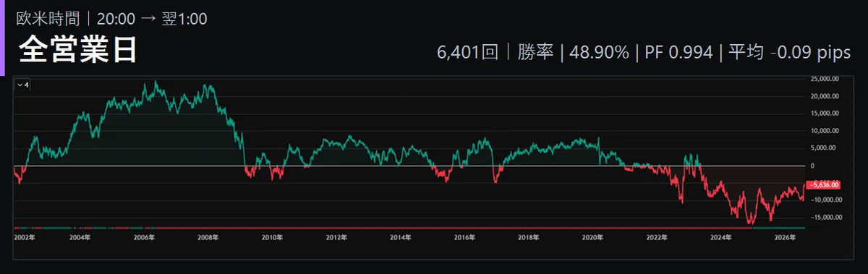Select the 2020年 label on time axis

pyautogui.click(x=592, y=236)
